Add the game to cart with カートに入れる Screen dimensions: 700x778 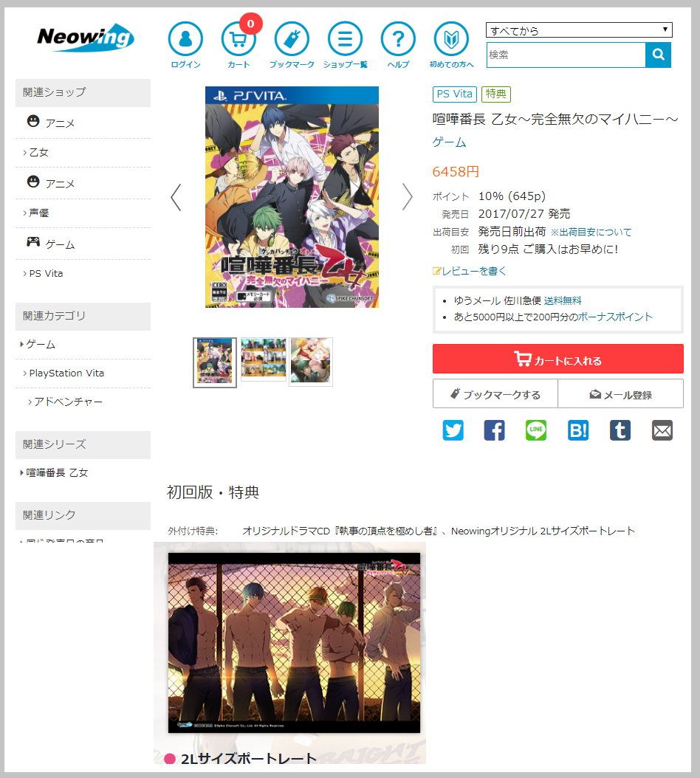(x=558, y=359)
